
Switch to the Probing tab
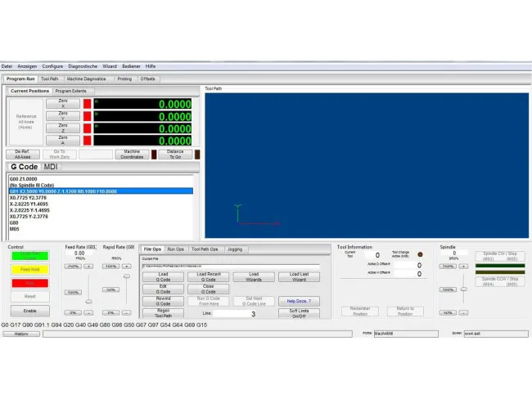(124, 78)
